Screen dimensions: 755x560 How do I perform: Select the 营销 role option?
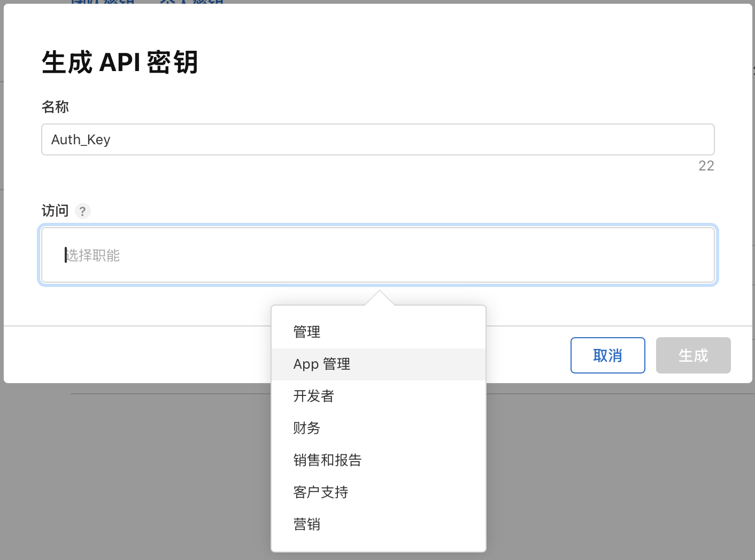click(379, 524)
